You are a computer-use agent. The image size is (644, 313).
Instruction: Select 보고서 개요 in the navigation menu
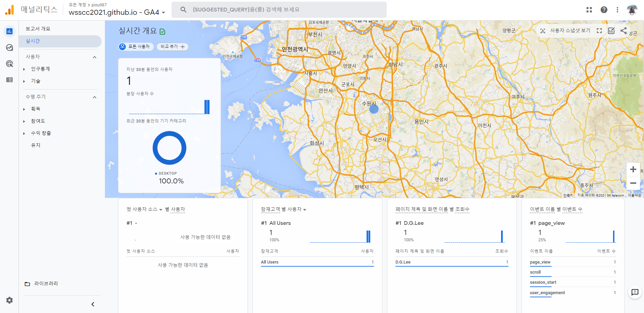coord(37,28)
